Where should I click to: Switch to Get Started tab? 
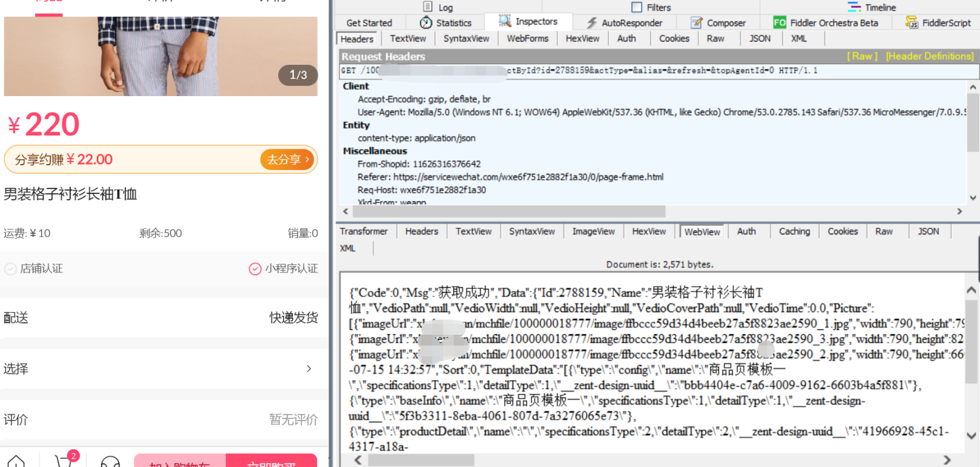(369, 23)
